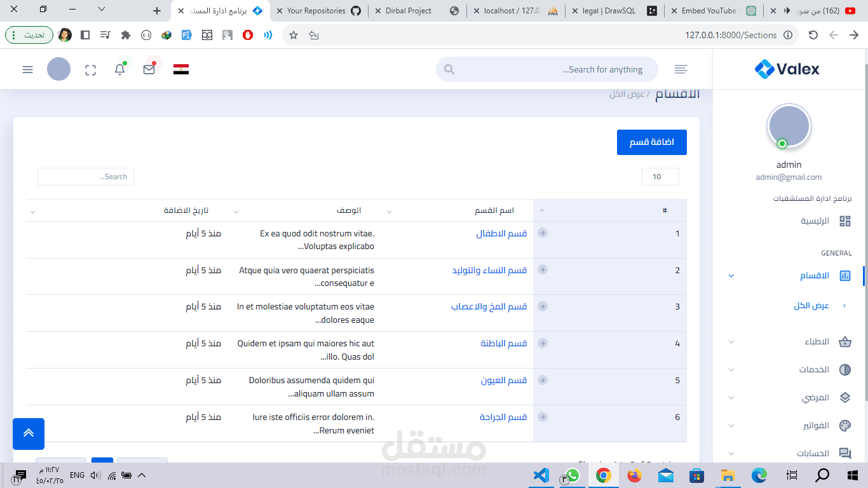Click the الاطباء basket icon in sidebar
Screen dimensions: 868x488
pos(845,342)
